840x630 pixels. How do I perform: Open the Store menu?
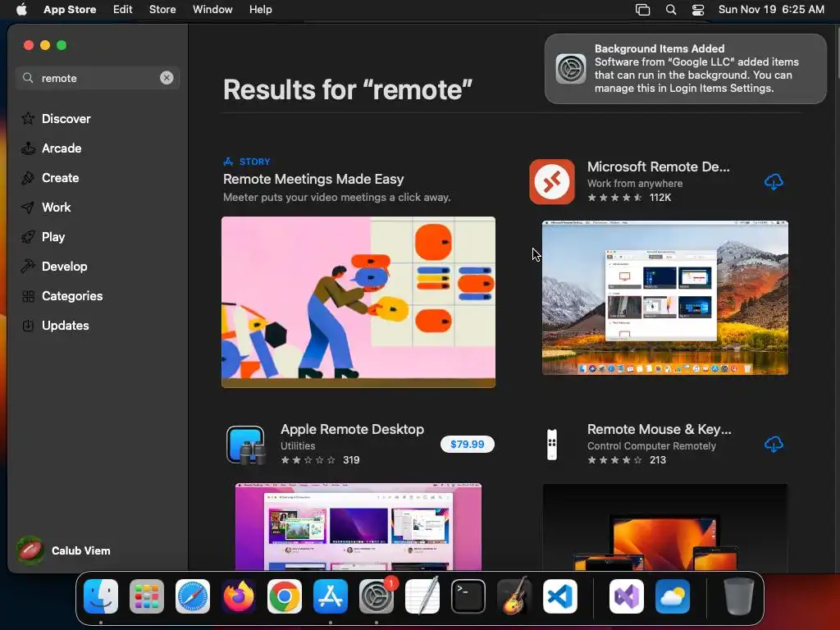tap(162, 9)
